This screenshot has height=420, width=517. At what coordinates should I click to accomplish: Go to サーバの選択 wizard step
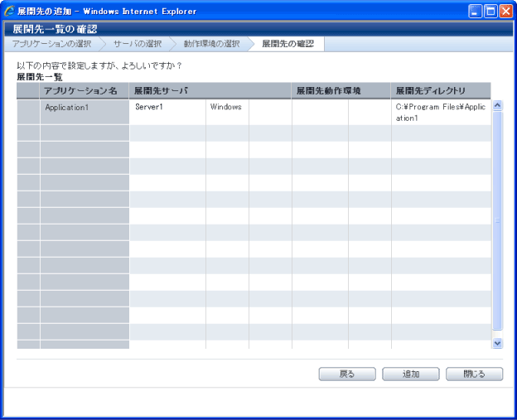(x=138, y=44)
